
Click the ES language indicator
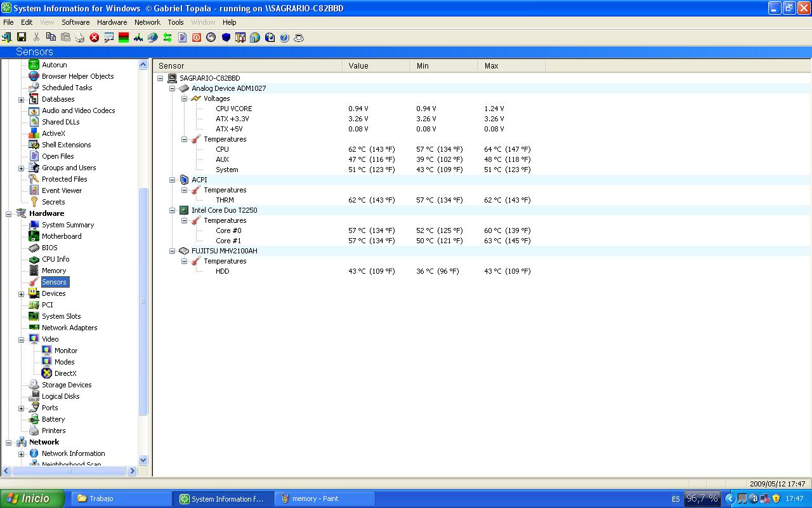coord(676,499)
